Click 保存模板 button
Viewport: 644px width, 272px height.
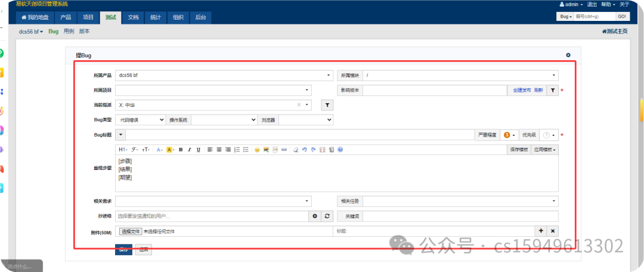[x=519, y=150]
